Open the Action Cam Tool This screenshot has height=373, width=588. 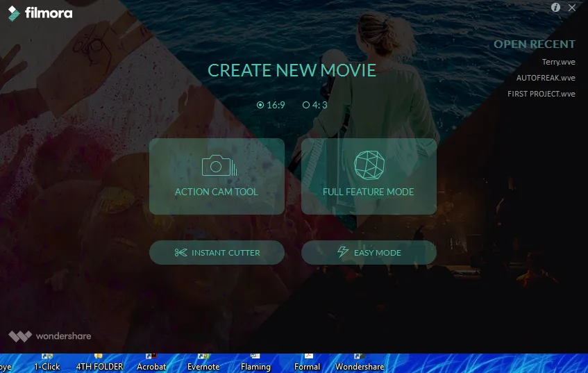(217, 176)
